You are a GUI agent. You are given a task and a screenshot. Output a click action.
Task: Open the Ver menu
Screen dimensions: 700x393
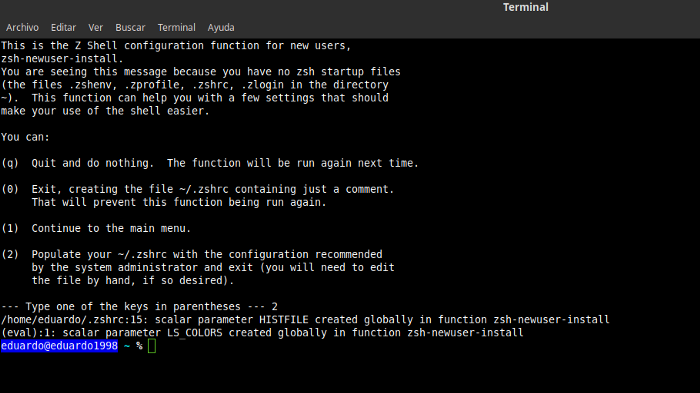tap(96, 28)
